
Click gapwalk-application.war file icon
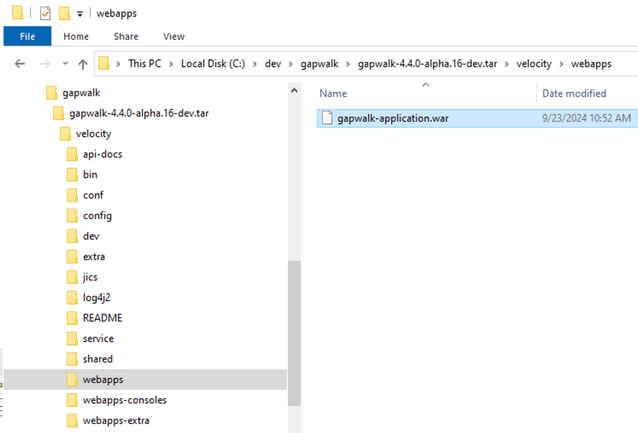point(327,118)
